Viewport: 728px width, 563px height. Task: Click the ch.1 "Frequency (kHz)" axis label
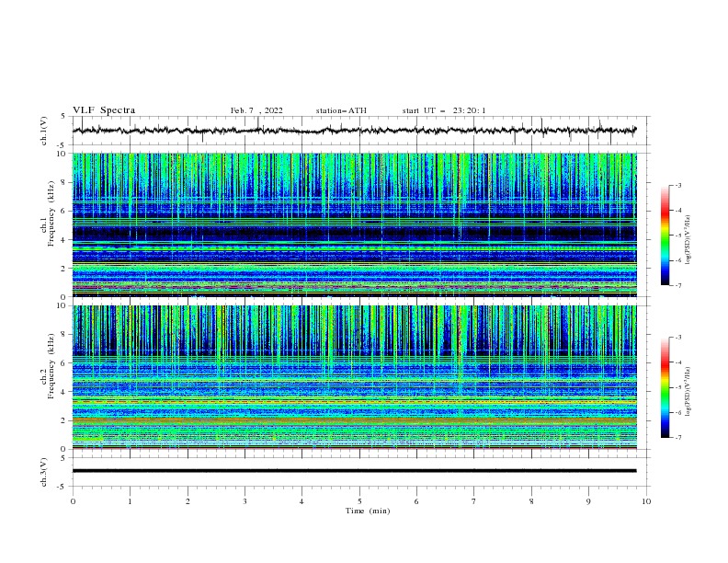(51, 214)
